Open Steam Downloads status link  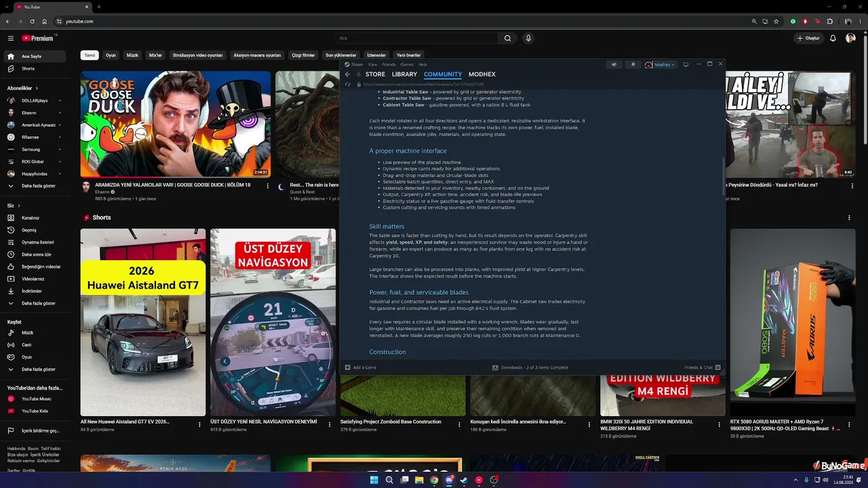coord(530,367)
